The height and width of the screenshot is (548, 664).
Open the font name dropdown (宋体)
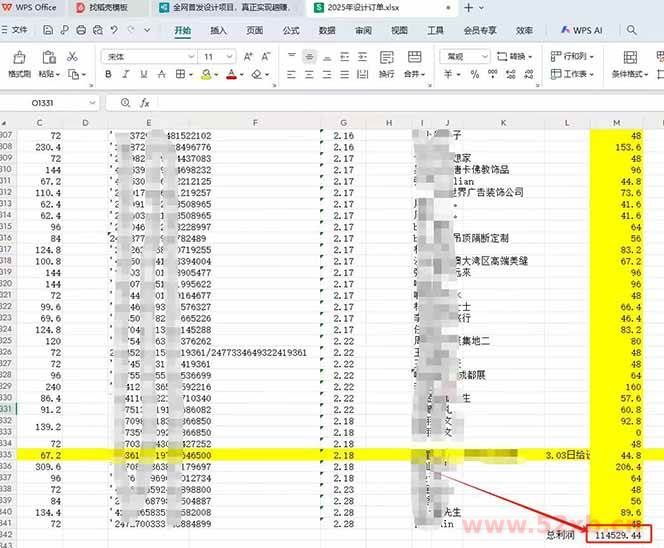pos(150,57)
